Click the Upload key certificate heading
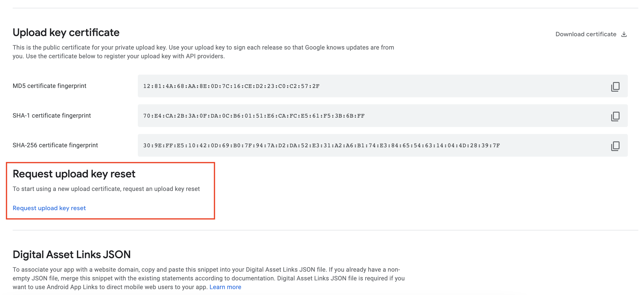Screen dimensions: 644x295 click(x=66, y=33)
